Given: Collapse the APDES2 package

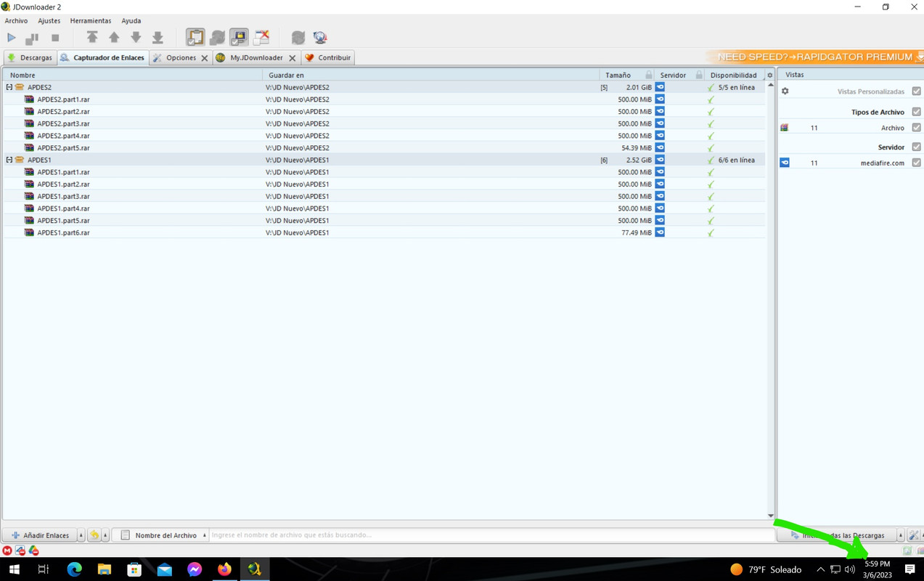Looking at the screenshot, I should [x=9, y=87].
